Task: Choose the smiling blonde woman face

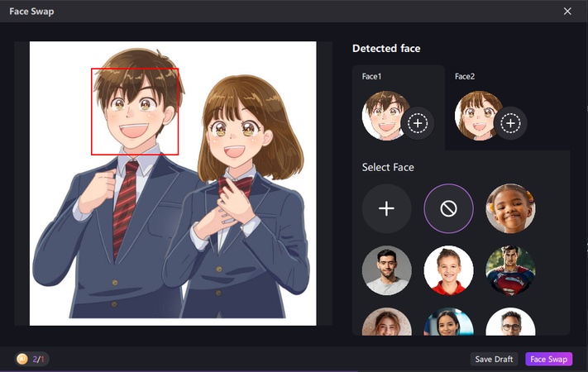Action: (x=387, y=322)
